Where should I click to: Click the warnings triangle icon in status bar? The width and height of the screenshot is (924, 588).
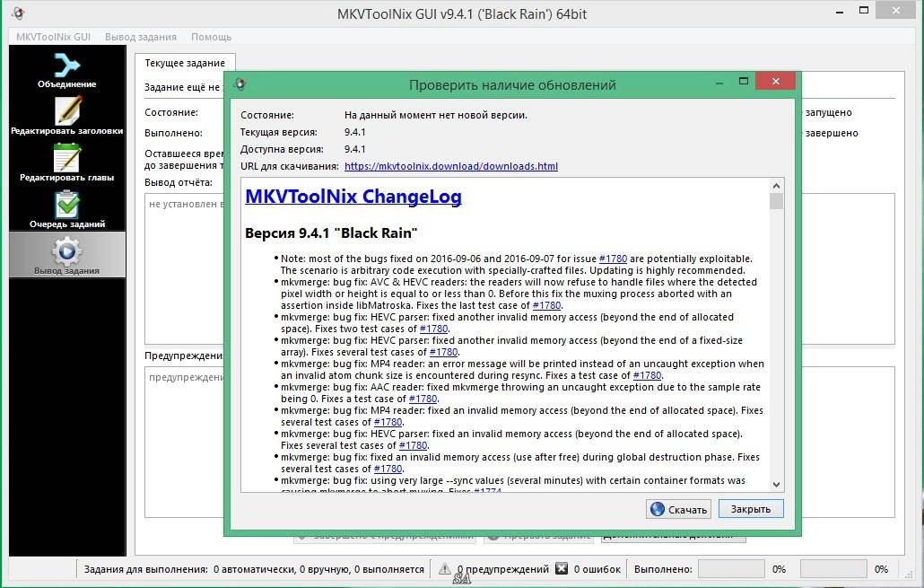point(444,568)
